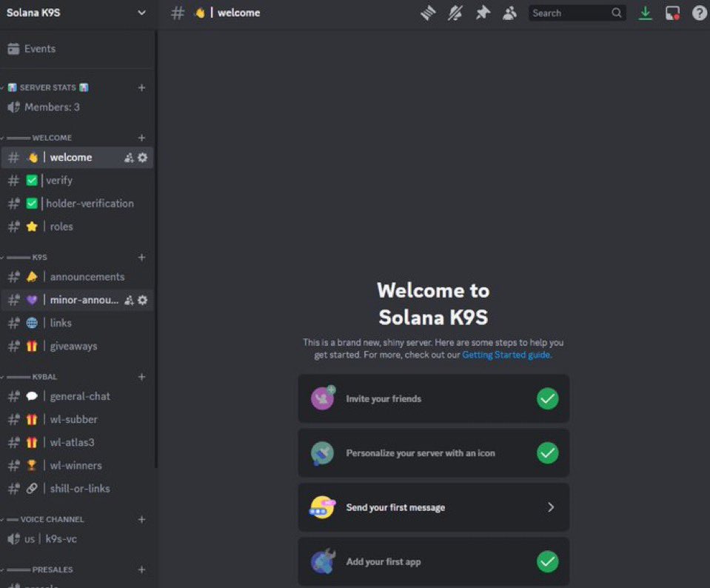The width and height of the screenshot is (710, 588).
Task: Click checkmark on Personalize your server
Action: 547,453
